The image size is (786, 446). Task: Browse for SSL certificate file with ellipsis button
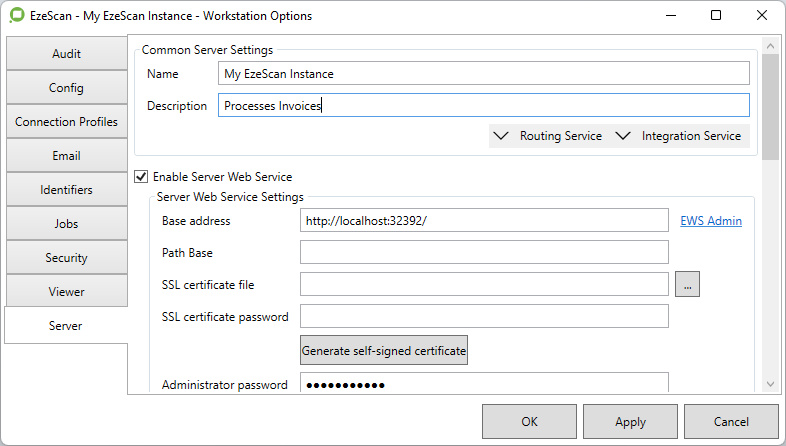(687, 285)
